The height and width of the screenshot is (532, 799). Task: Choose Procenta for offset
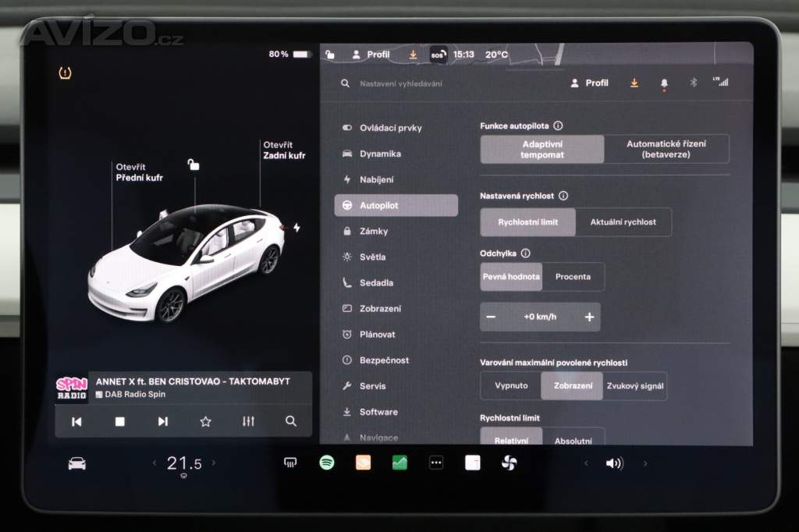pos(573,277)
